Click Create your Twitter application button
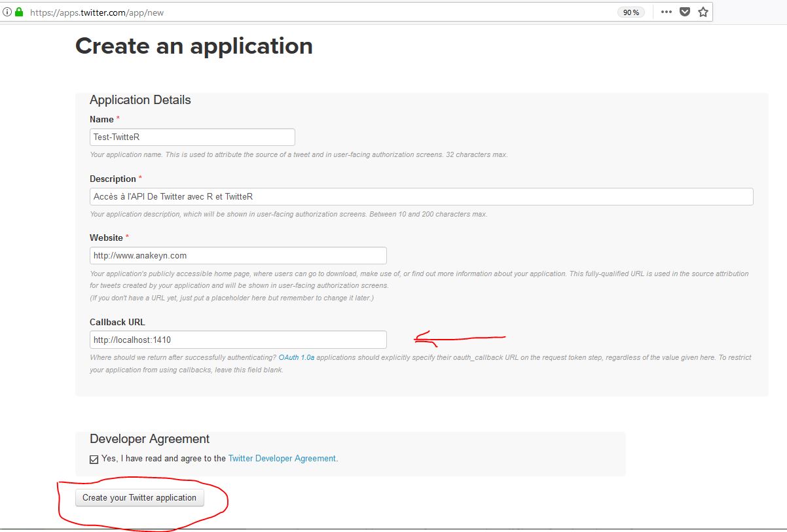 pos(140,498)
